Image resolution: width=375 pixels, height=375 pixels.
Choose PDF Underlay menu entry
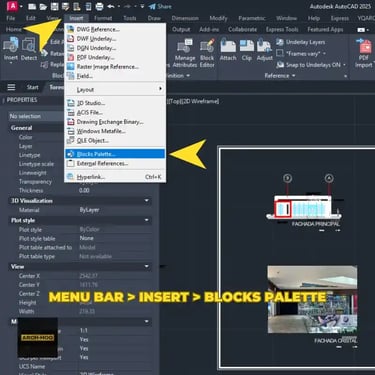click(x=115, y=57)
